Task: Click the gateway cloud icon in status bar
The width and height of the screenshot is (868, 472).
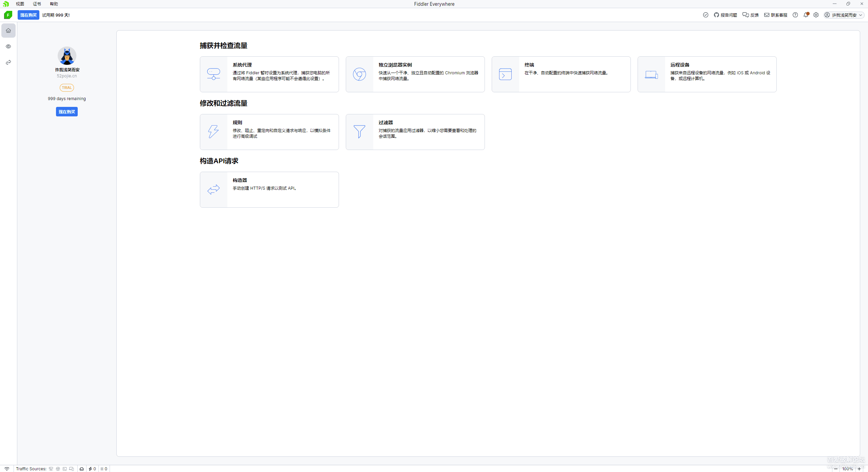Action: click(82, 469)
